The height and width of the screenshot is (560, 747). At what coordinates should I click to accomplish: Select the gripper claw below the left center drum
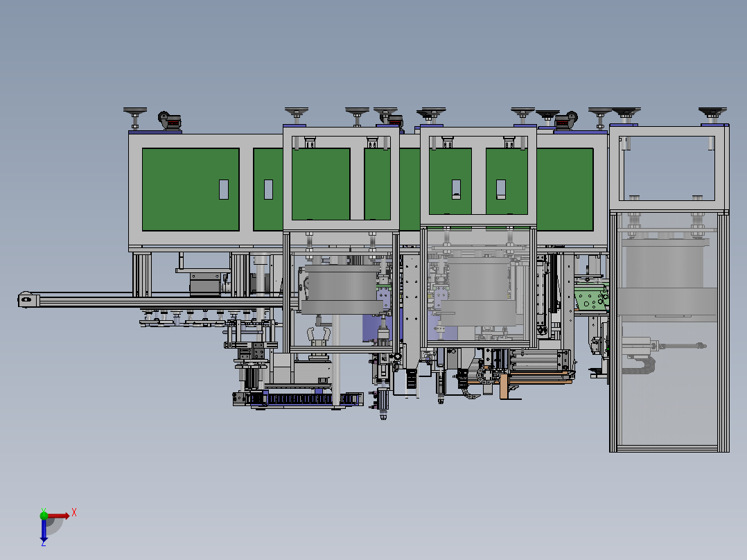(x=318, y=336)
